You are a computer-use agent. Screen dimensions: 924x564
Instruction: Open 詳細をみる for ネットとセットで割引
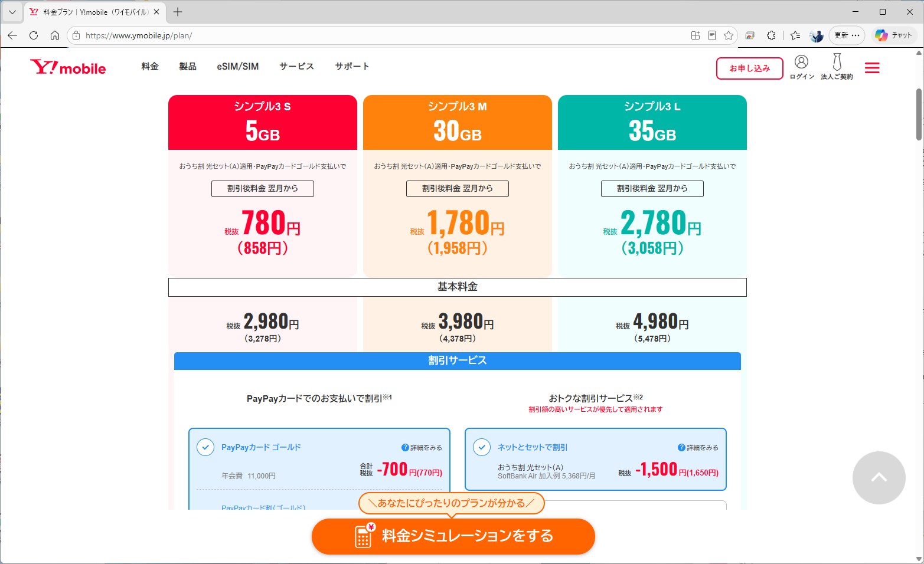tap(698, 447)
